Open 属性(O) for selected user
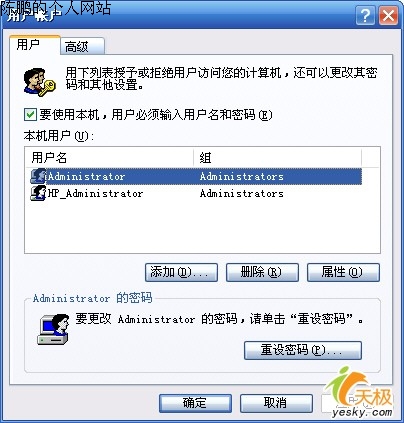Viewport: 404px width, 423px height. click(x=343, y=272)
